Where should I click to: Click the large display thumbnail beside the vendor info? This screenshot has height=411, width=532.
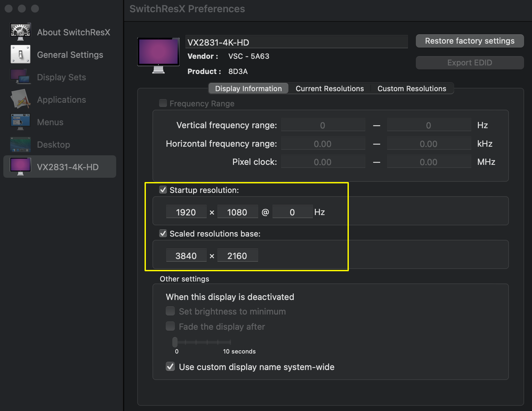(x=158, y=55)
